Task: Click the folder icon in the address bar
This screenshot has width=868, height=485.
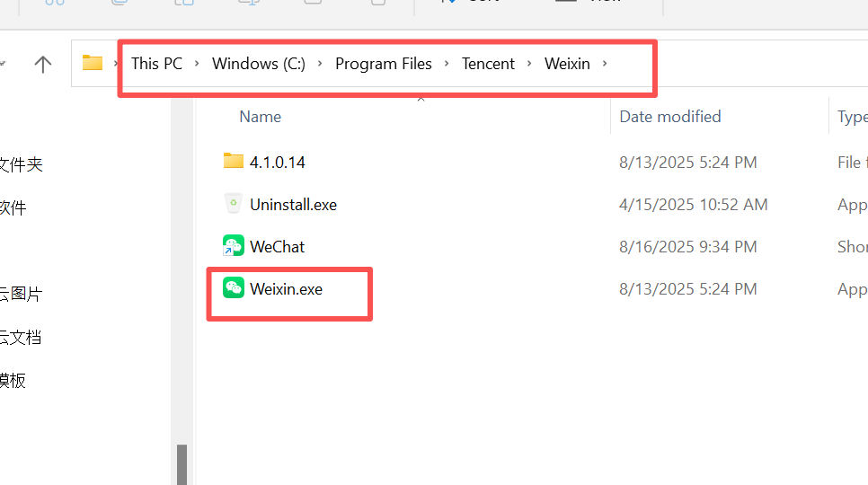Action: coord(93,63)
